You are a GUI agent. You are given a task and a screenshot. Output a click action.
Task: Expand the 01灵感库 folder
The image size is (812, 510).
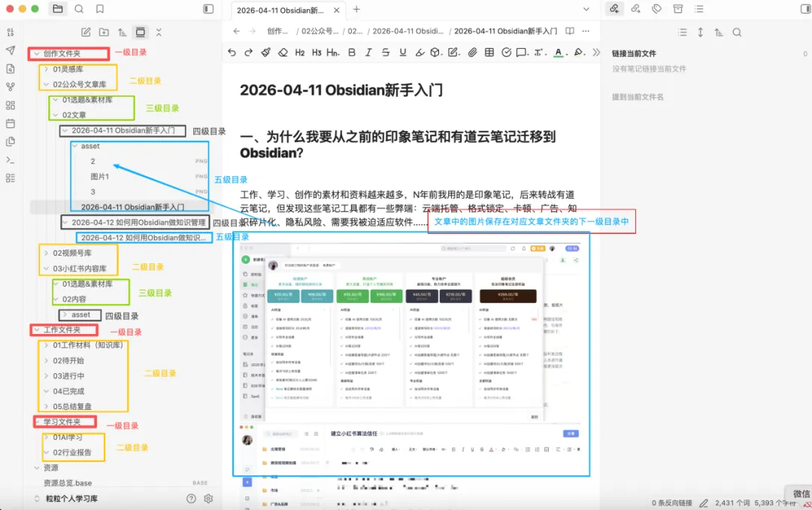tap(46, 69)
